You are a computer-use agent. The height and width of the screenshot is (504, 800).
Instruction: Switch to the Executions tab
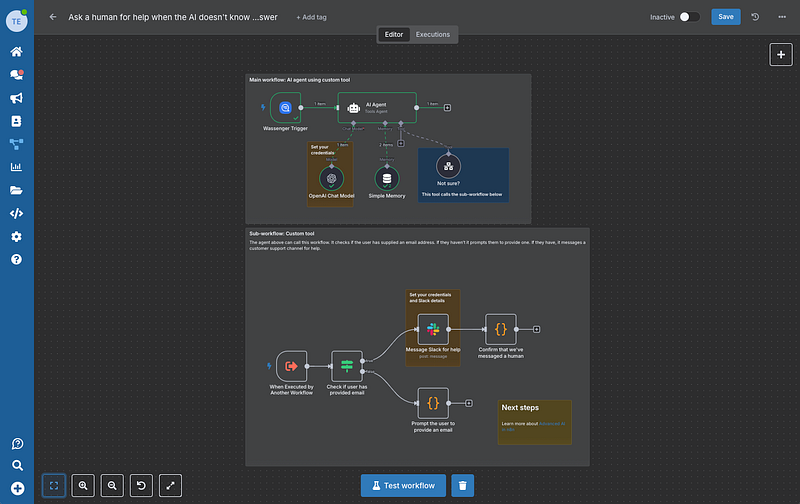click(x=432, y=35)
